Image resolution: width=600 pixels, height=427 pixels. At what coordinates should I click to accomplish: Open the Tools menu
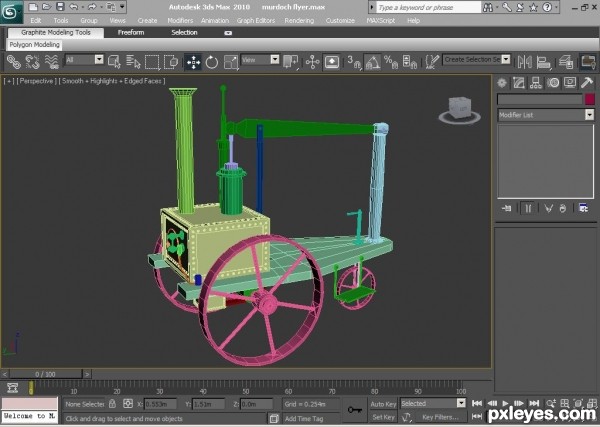[61, 21]
